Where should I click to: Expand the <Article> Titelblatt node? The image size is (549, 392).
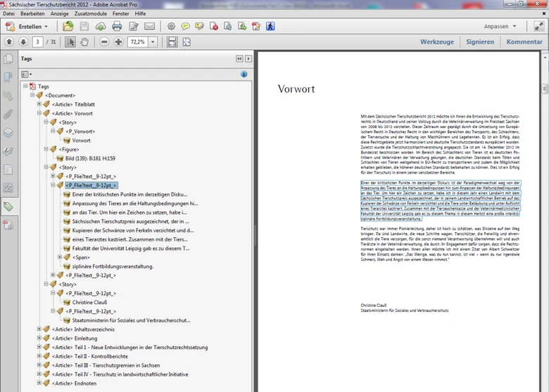[x=39, y=104]
